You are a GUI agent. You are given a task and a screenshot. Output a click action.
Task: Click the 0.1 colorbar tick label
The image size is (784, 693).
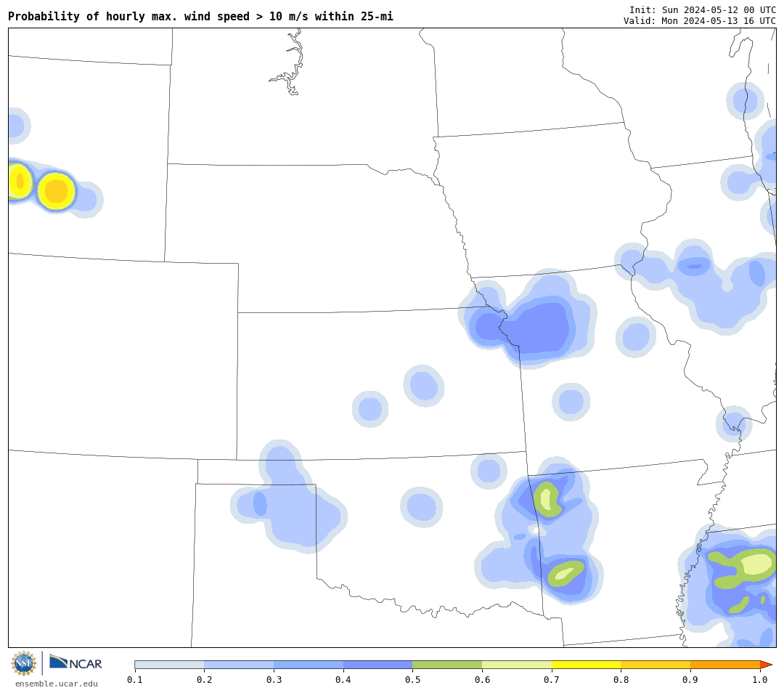click(135, 679)
